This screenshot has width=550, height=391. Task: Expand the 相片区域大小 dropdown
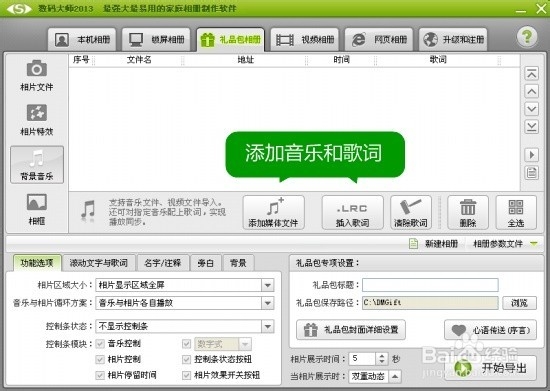pyautogui.click(x=268, y=285)
